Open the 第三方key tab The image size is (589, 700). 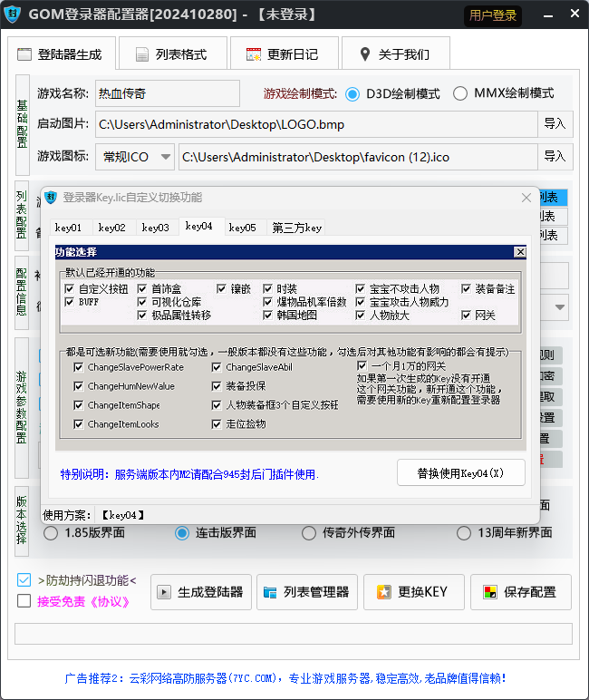(296, 228)
